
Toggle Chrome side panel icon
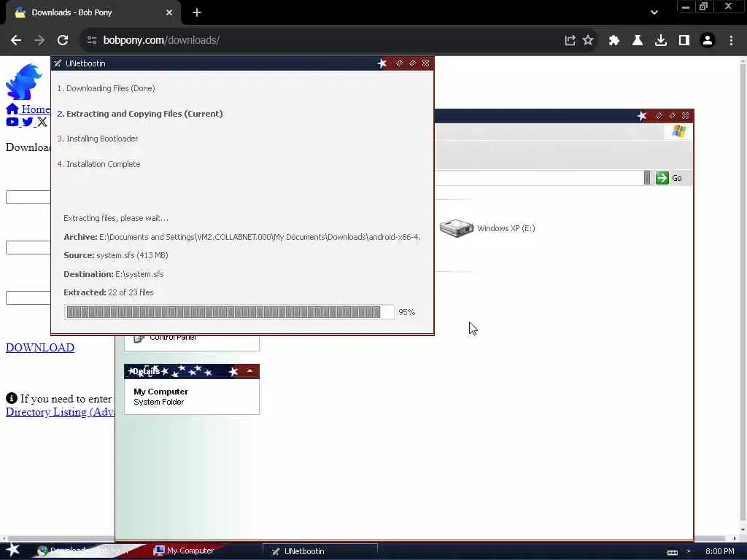[684, 41]
